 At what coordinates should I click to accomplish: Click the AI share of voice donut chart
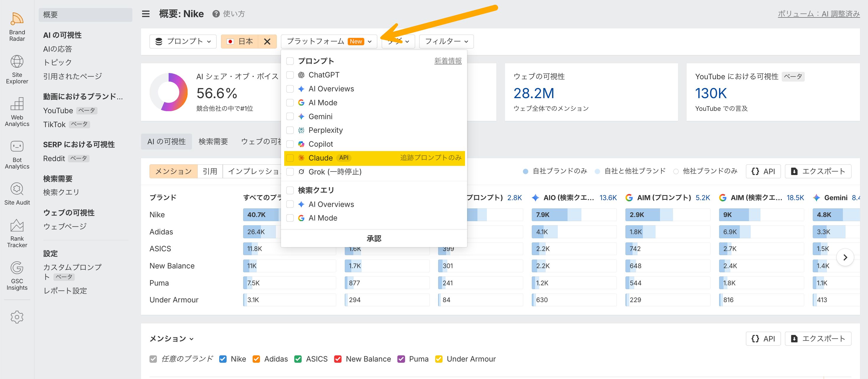[168, 92]
